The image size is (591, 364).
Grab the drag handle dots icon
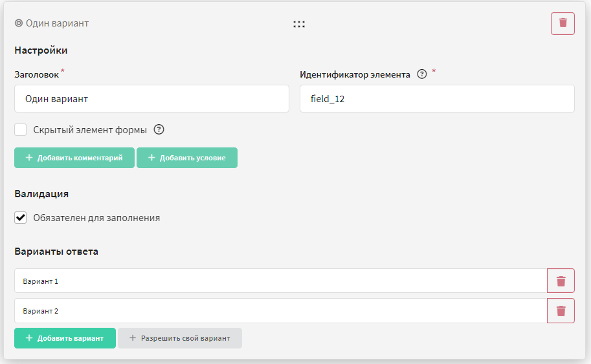coord(299,24)
